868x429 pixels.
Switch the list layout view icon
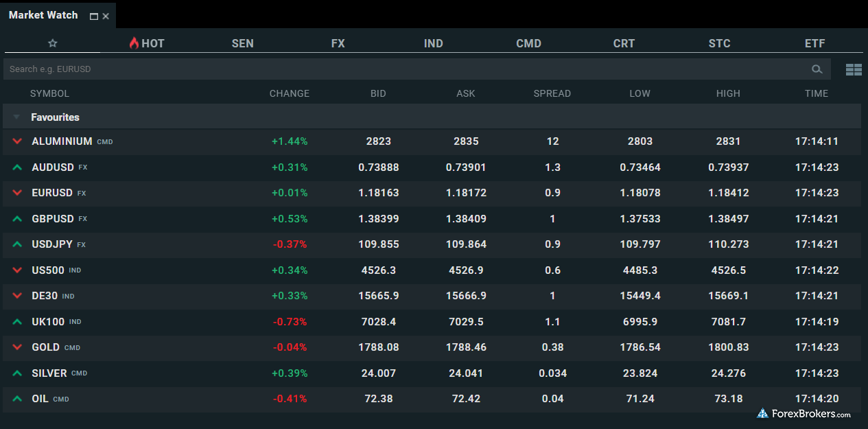click(853, 69)
